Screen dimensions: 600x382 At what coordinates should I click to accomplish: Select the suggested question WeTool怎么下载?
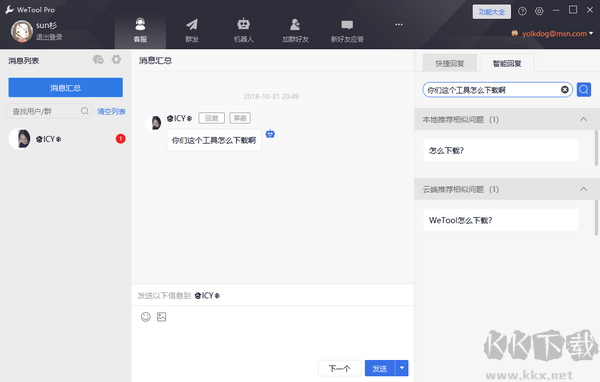coord(501,220)
